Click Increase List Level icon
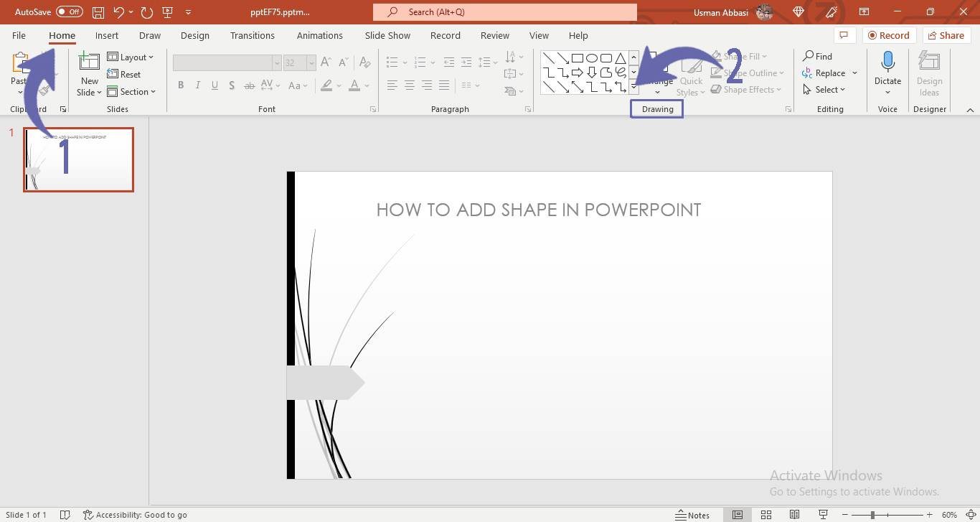 (466, 63)
